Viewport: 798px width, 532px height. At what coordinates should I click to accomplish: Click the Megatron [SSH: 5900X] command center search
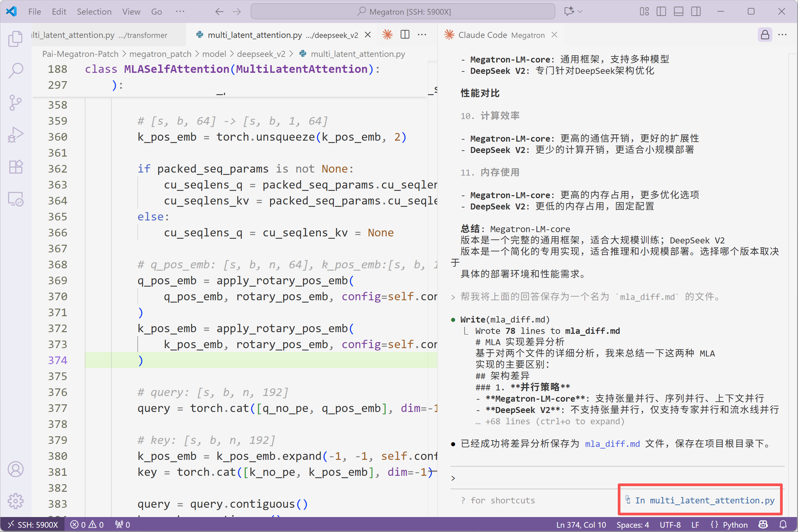click(x=403, y=12)
